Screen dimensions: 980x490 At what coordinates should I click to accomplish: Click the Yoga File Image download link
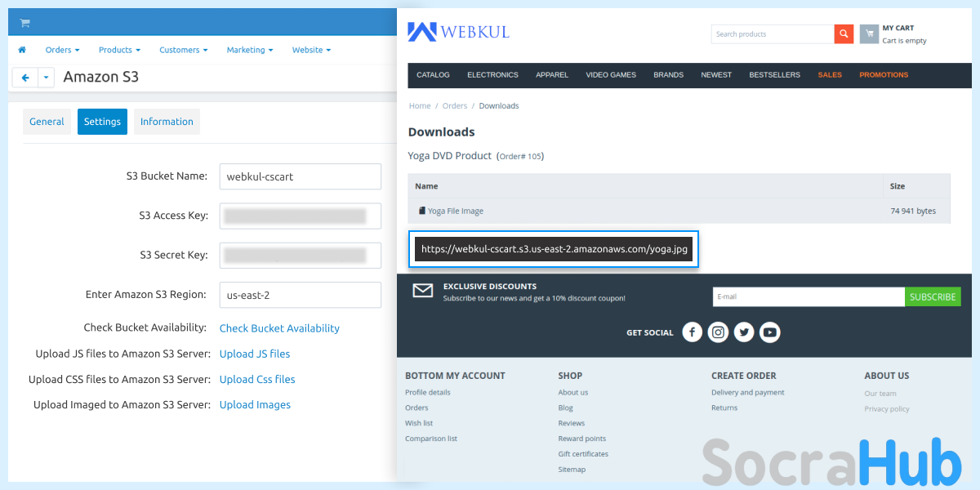pos(456,211)
